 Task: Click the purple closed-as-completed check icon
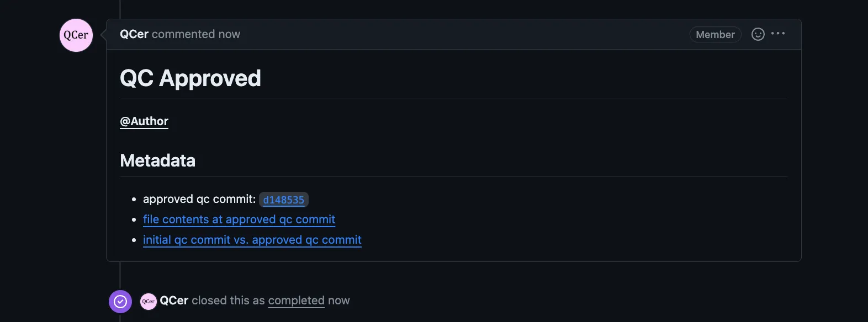pos(120,302)
